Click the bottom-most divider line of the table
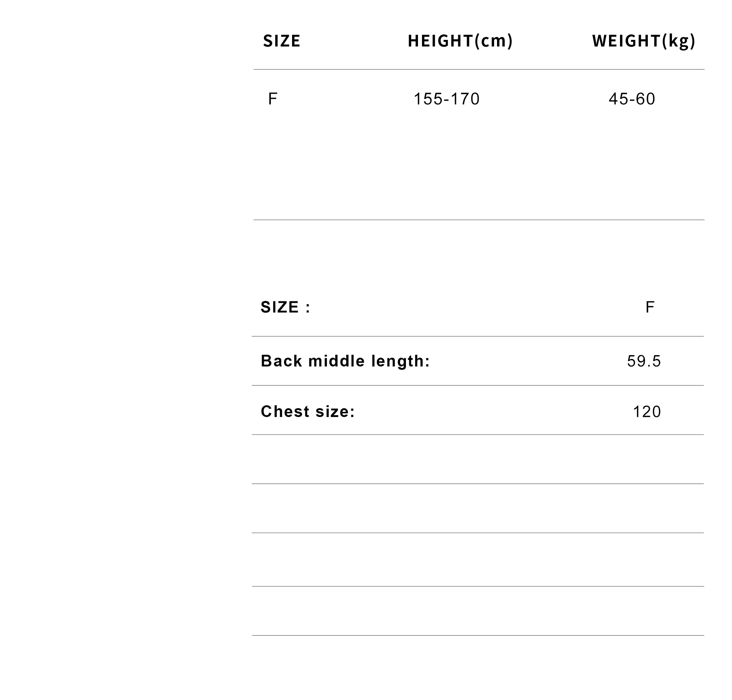The height and width of the screenshot is (700, 732). [x=478, y=636]
